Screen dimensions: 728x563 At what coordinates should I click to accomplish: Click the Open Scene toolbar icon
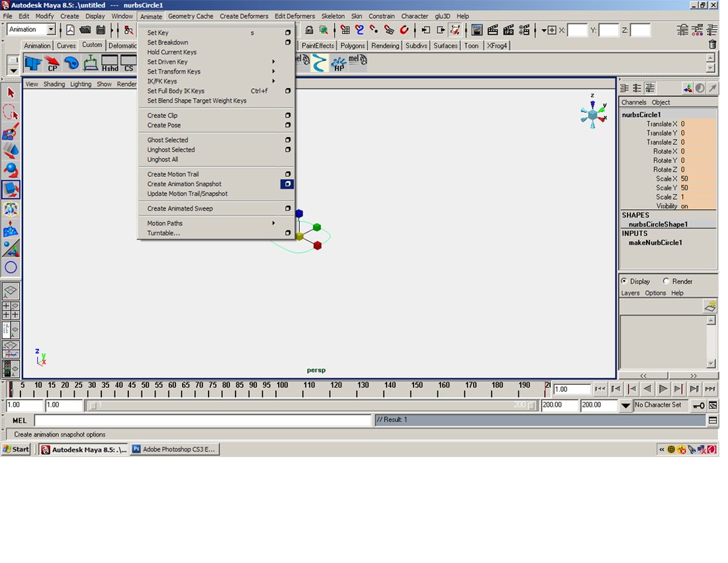coord(85,30)
